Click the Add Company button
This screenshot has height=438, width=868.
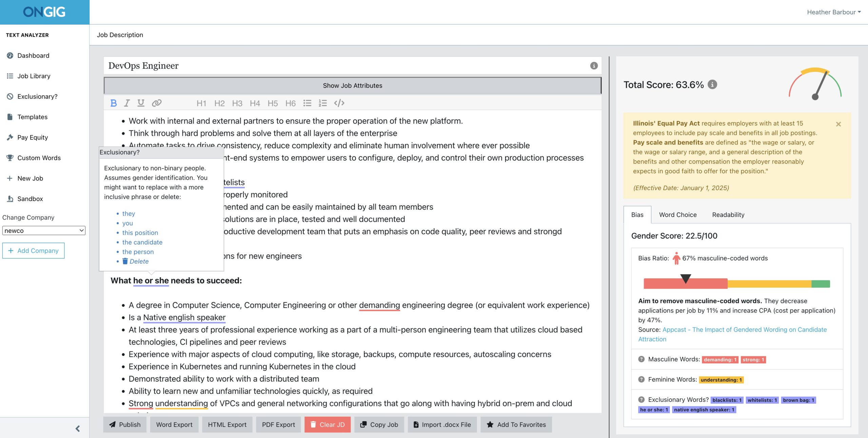(x=33, y=251)
